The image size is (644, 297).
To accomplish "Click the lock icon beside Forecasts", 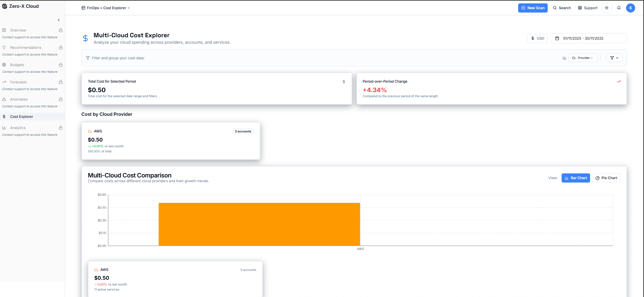I will click(x=61, y=82).
